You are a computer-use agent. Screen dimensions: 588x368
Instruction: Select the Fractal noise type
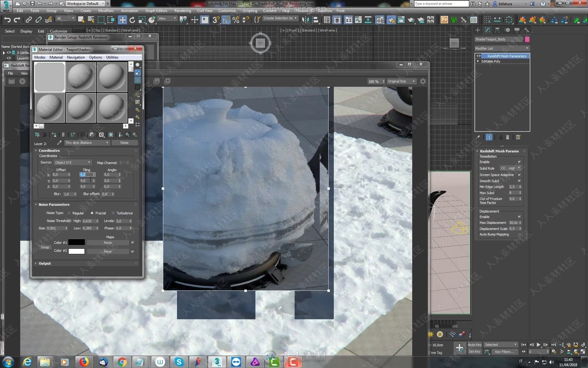92,213
